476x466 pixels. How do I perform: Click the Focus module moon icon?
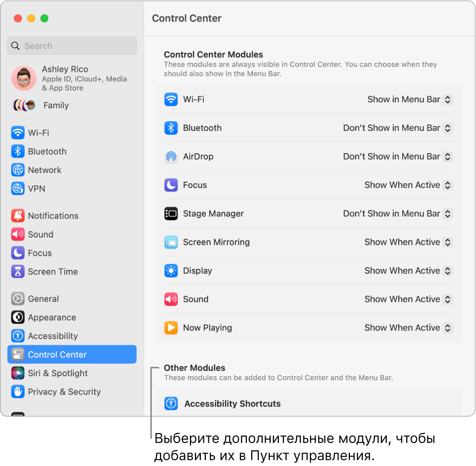click(171, 185)
